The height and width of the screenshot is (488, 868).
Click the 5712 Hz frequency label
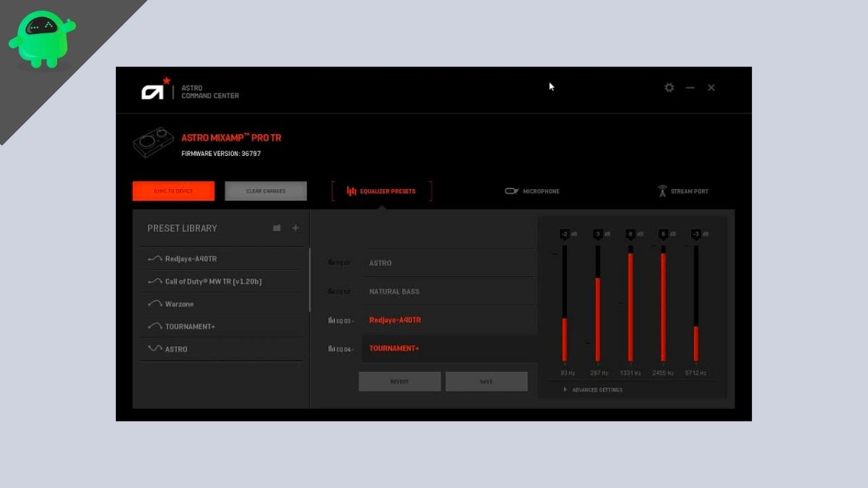696,373
